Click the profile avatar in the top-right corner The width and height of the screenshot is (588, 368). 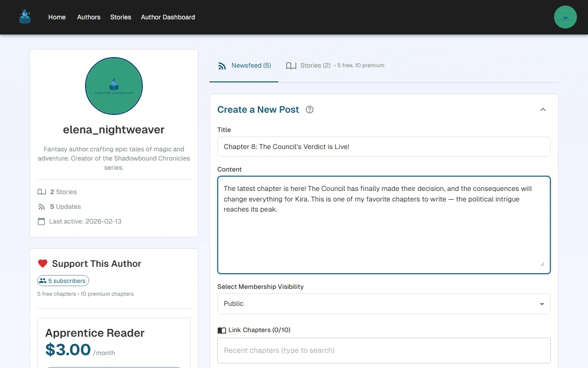[565, 17]
